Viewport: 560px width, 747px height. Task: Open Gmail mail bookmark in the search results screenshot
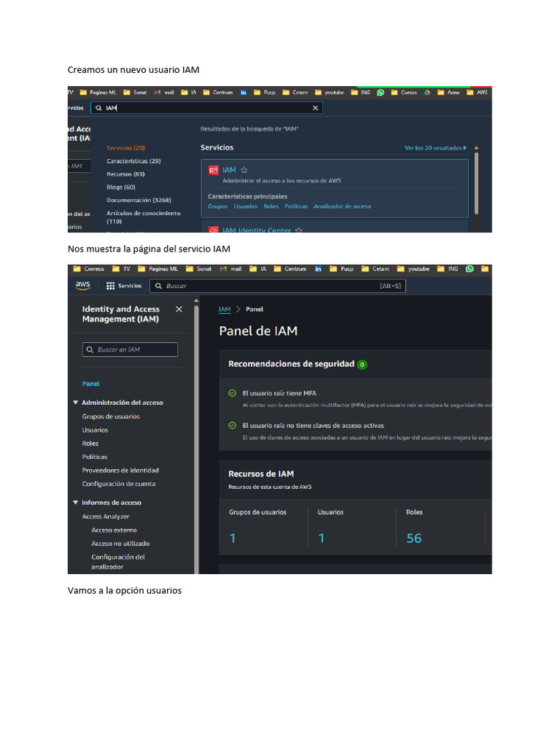coord(164,93)
